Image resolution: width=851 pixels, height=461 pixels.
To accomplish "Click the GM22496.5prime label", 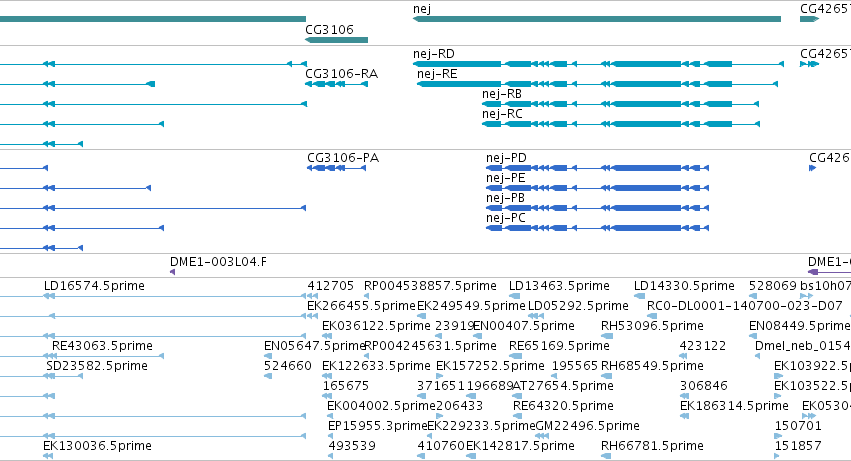I will 587,426.
